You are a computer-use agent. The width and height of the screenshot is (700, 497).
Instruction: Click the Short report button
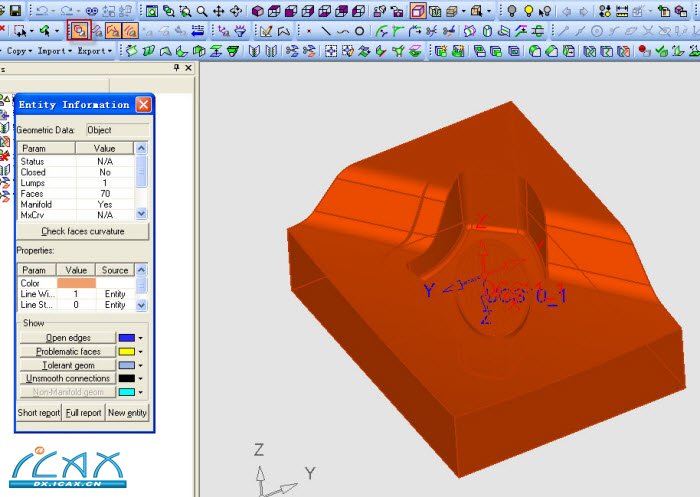pyautogui.click(x=38, y=413)
